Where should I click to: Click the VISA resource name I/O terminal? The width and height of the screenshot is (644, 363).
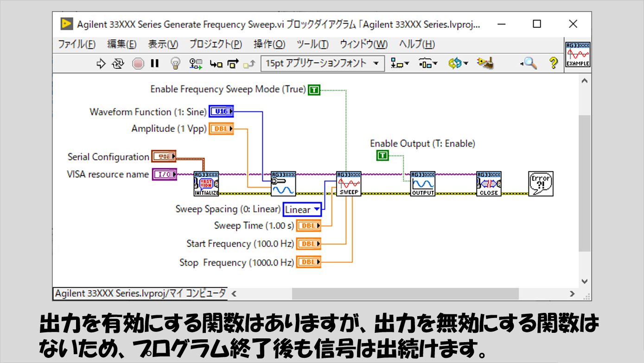(x=164, y=174)
